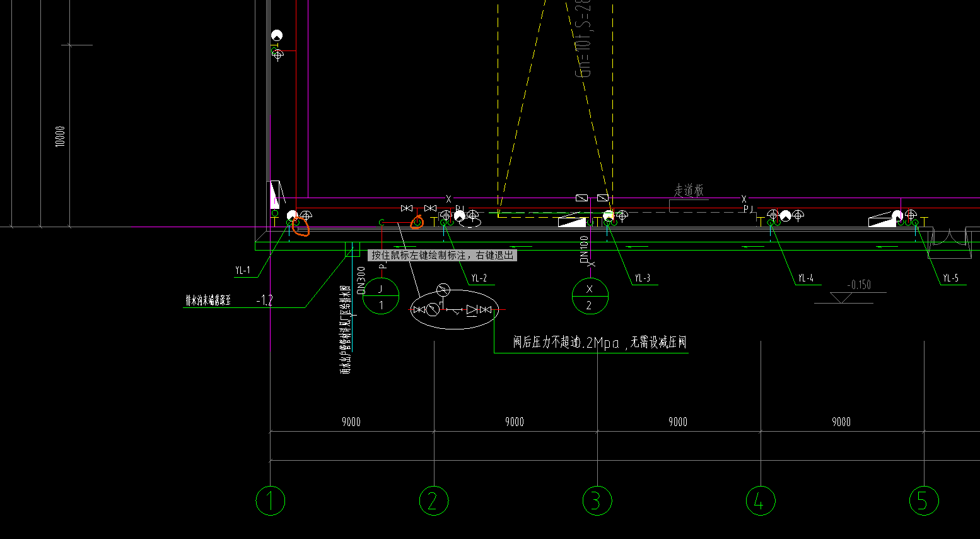Click the 9000 dimension between axes 2 and 3

pyautogui.click(x=515, y=422)
